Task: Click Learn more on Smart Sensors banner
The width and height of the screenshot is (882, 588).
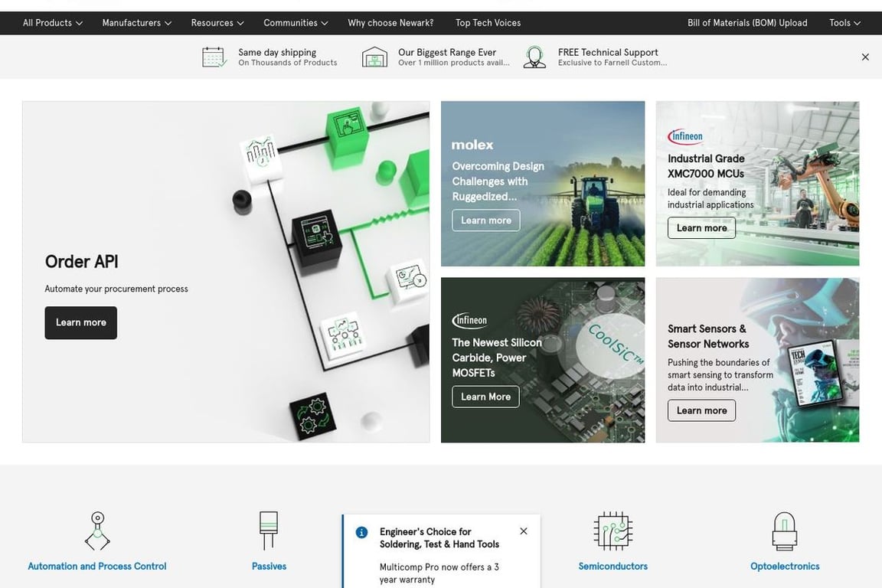Action: pyautogui.click(x=701, y=410)
